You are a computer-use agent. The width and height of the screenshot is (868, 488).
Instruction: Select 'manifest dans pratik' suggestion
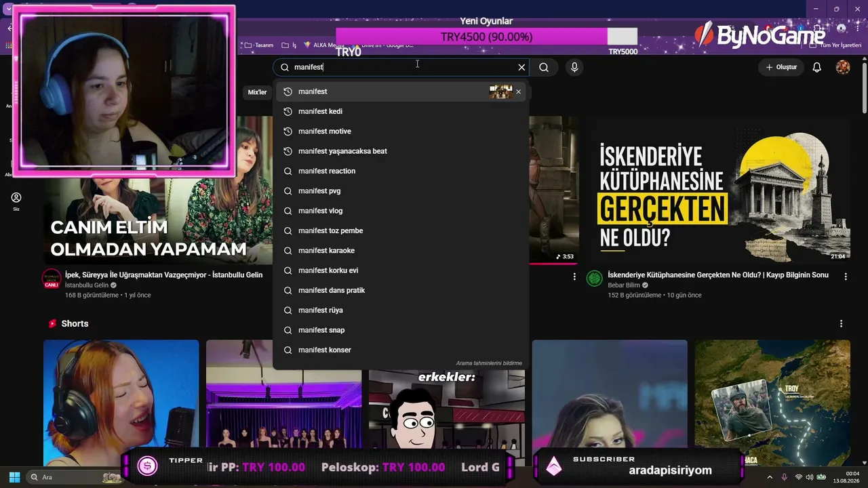401,290
